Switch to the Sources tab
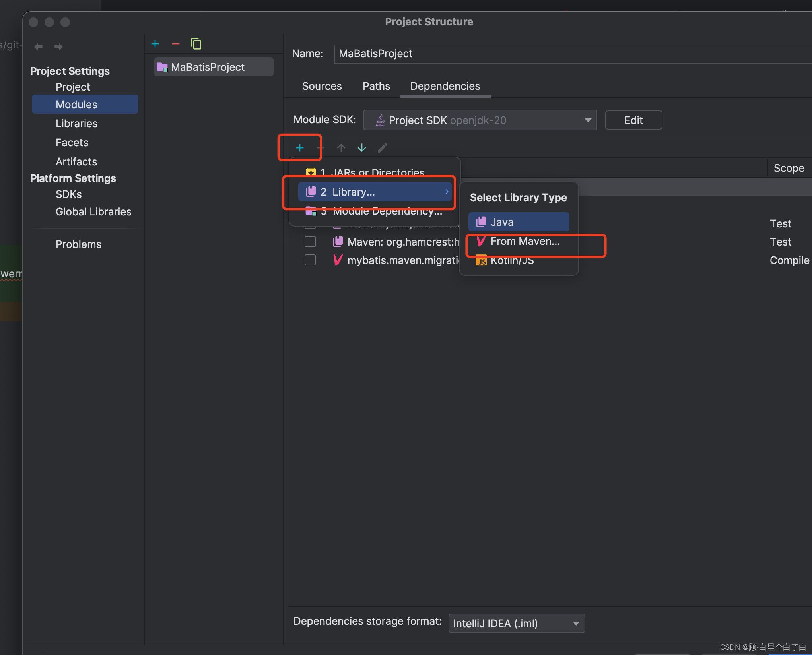Screen dimensions: 812x655 coord(322,86)
